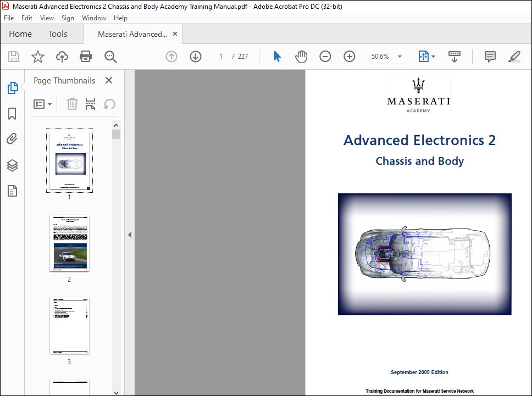Add a comment with speech bubble icon
Screen dimensions: 532x396
tap(490, 57)
